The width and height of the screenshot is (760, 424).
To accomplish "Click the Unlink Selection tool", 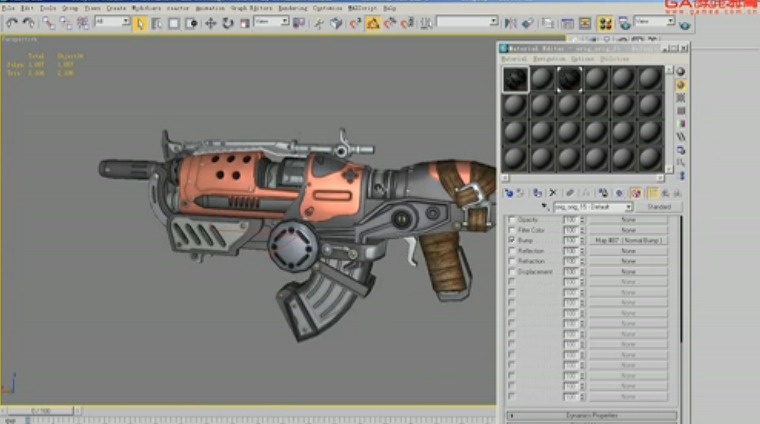I will pos(65,23).
